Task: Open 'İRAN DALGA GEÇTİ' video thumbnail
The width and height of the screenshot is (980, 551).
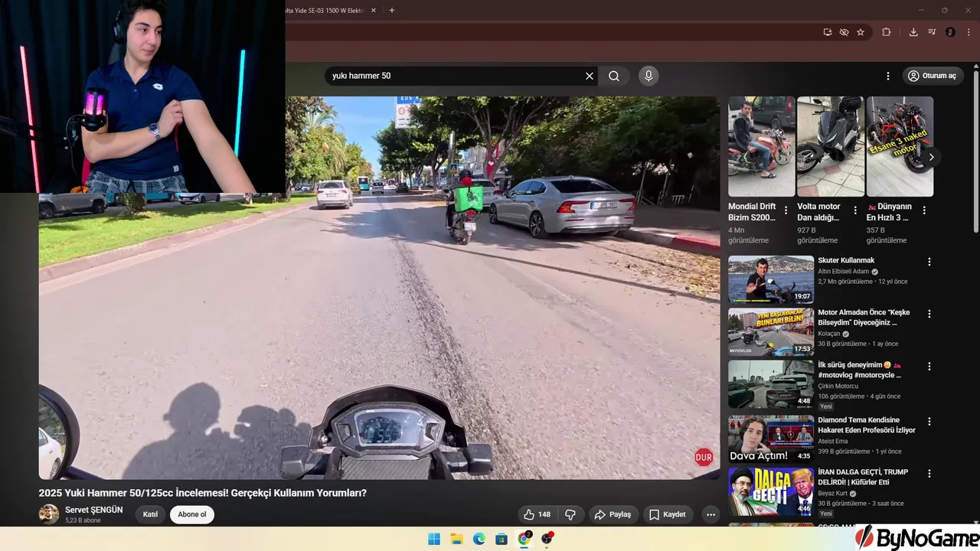Action: [771, 492]
